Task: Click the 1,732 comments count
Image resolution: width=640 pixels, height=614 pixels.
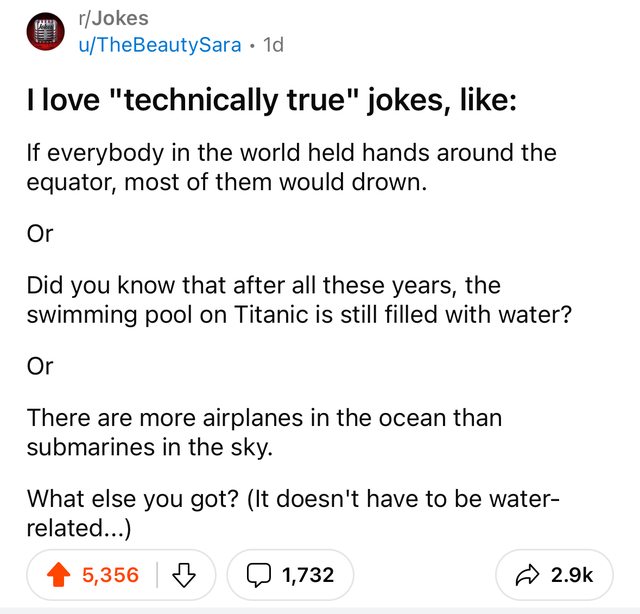Action: coord(308,575)
